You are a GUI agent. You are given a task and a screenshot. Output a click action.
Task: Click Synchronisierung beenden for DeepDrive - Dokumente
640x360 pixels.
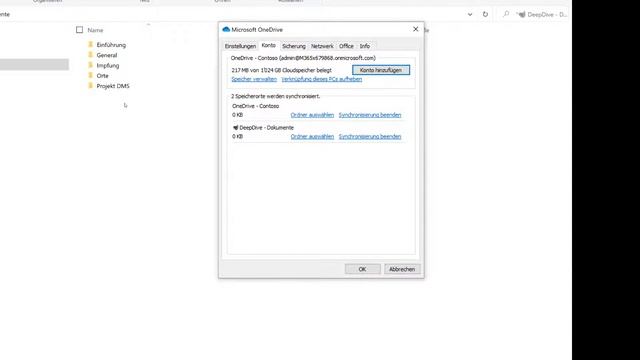pos(370,137)
